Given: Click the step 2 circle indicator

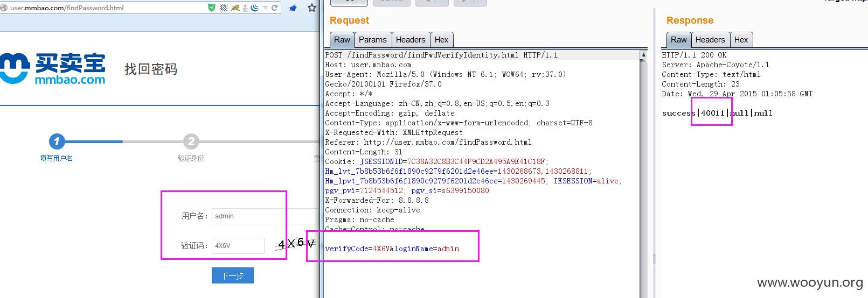Looking at the screenshot, I should (x=191, y=141).
